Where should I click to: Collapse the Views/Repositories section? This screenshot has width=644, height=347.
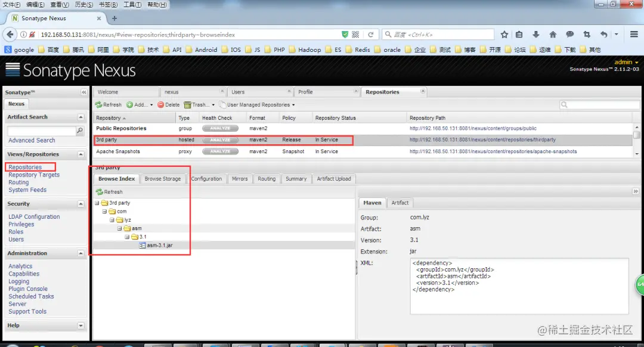tap(80, 154)
